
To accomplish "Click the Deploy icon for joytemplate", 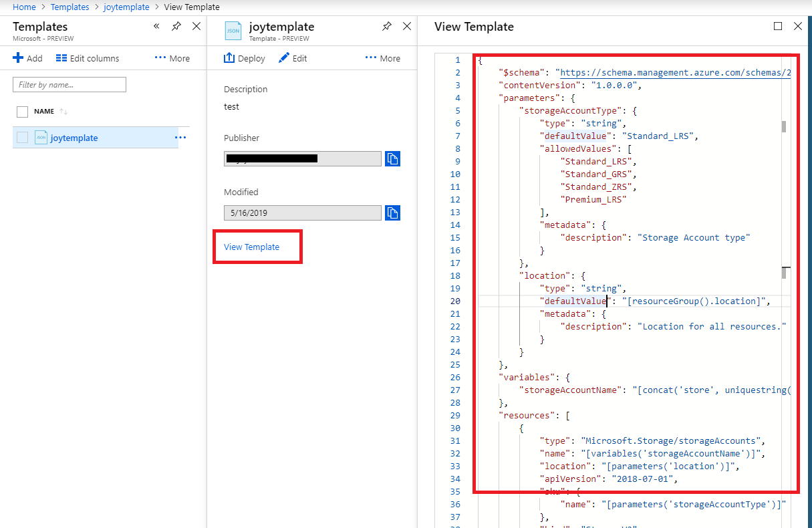I will (x=244, y=58).
